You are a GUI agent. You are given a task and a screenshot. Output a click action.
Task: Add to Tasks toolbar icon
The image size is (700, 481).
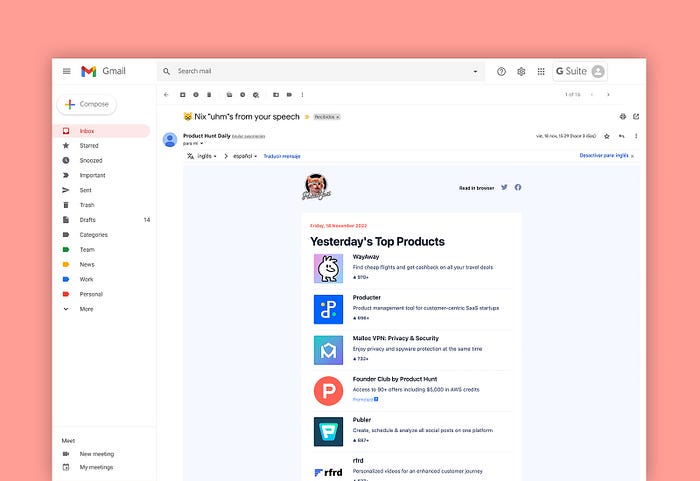click(256, 95)
